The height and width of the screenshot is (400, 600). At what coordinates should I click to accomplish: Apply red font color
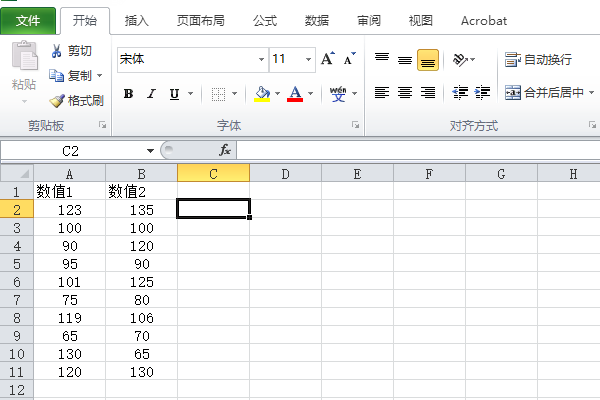pyautogui.click(x=295, y=93)
